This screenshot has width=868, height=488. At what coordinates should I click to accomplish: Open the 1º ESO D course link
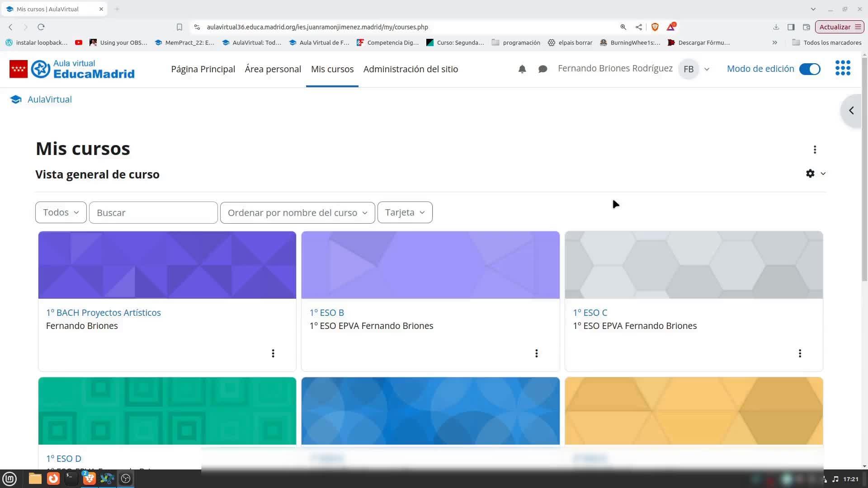(64, 458)
